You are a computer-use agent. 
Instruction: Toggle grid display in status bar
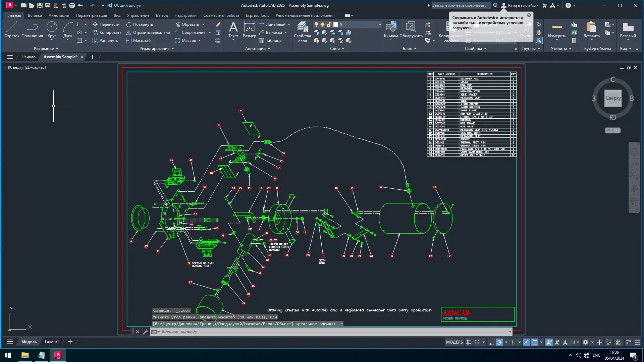point(469,342)
